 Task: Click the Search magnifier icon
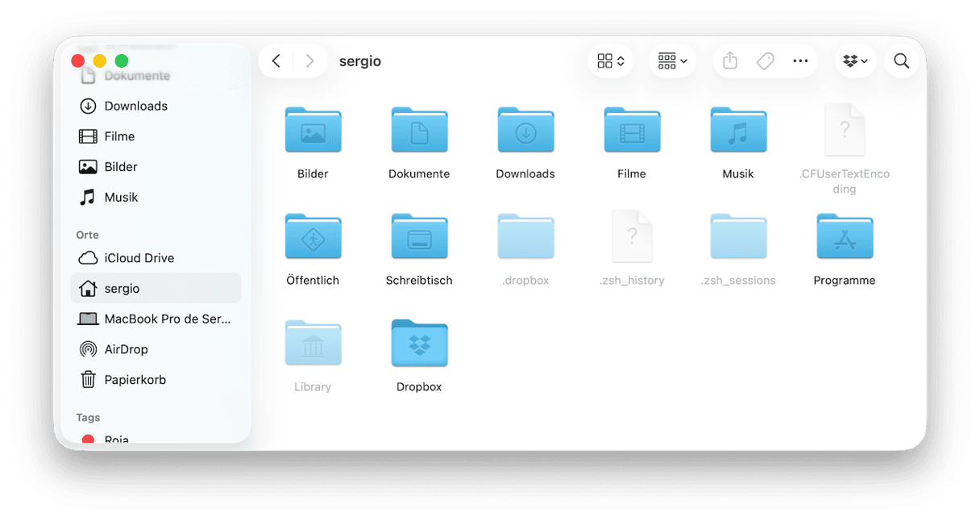pyautogui.click(x=902, y=61)
